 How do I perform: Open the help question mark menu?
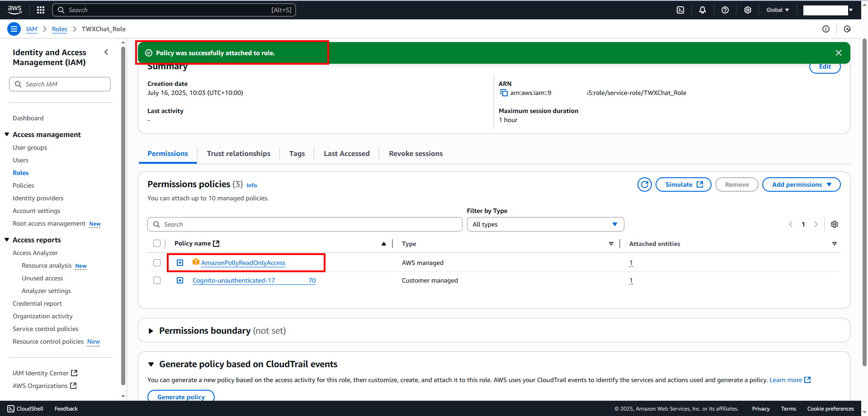tap(725, 10)
